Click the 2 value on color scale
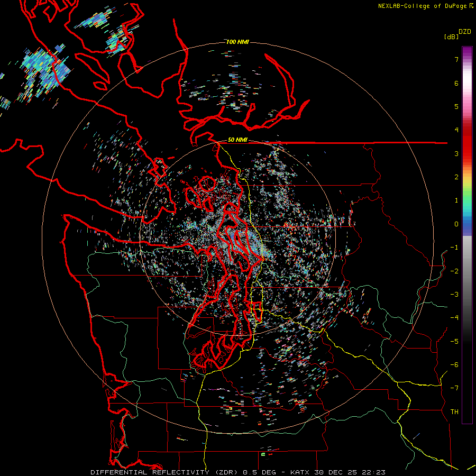The height and width of the screenshot is (476, 476). tap(456, 177)
